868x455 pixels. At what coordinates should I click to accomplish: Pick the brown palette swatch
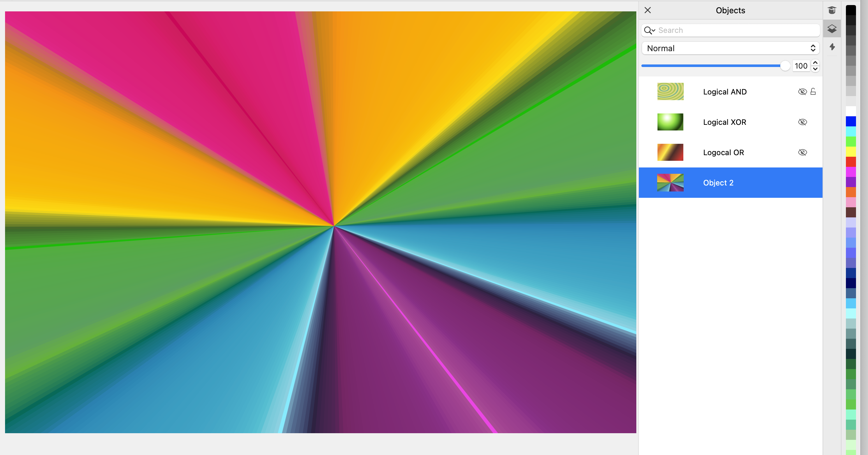(850, 212)
